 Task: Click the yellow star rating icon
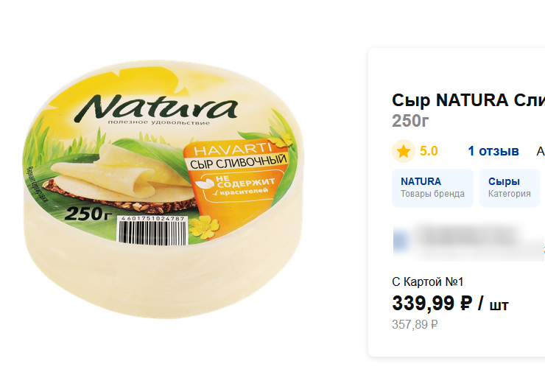tap(404, 151)
